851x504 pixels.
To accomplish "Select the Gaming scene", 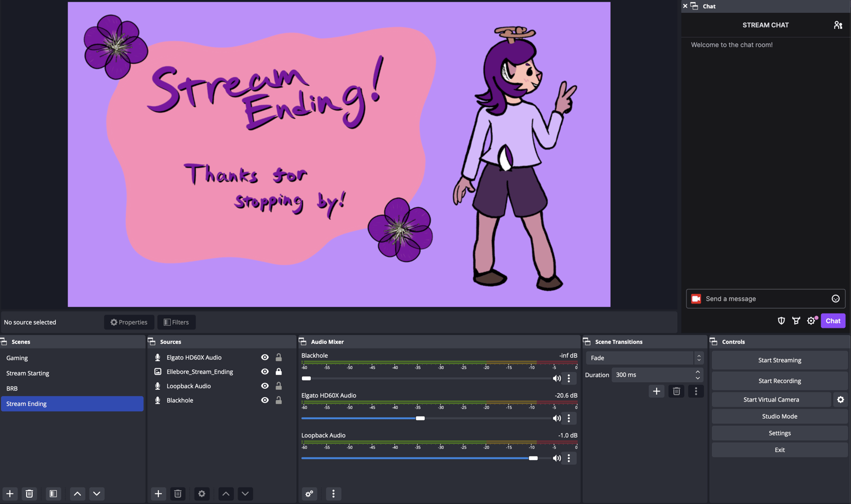I will coord(72,358).
